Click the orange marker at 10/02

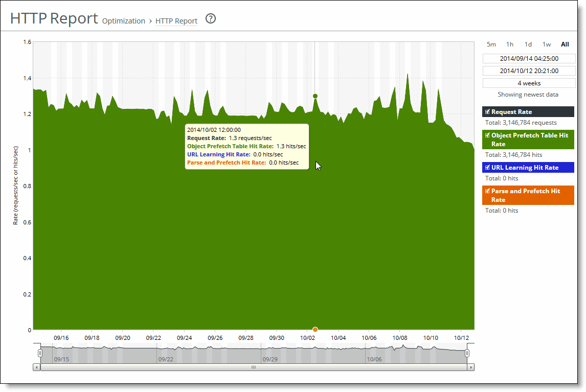click(315, 330)
